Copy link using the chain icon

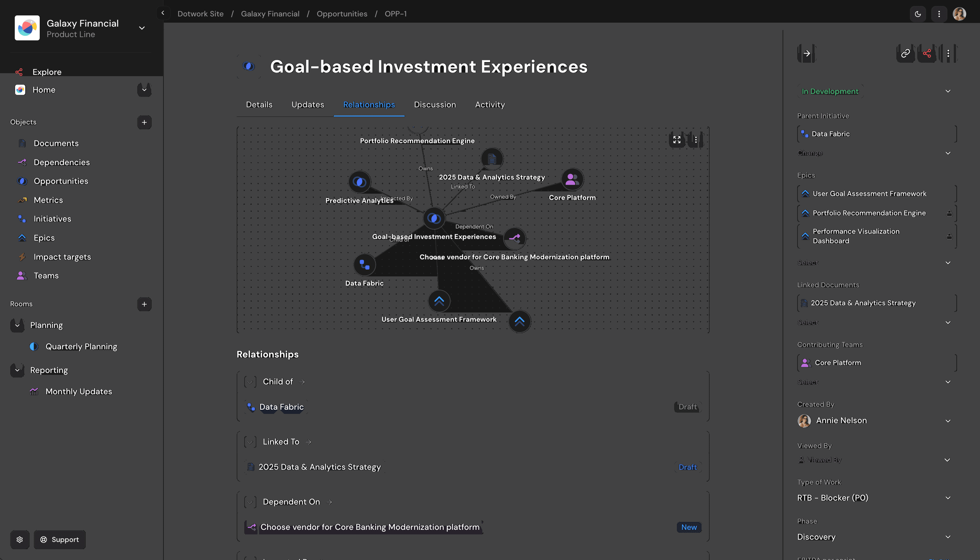[905, 53]
